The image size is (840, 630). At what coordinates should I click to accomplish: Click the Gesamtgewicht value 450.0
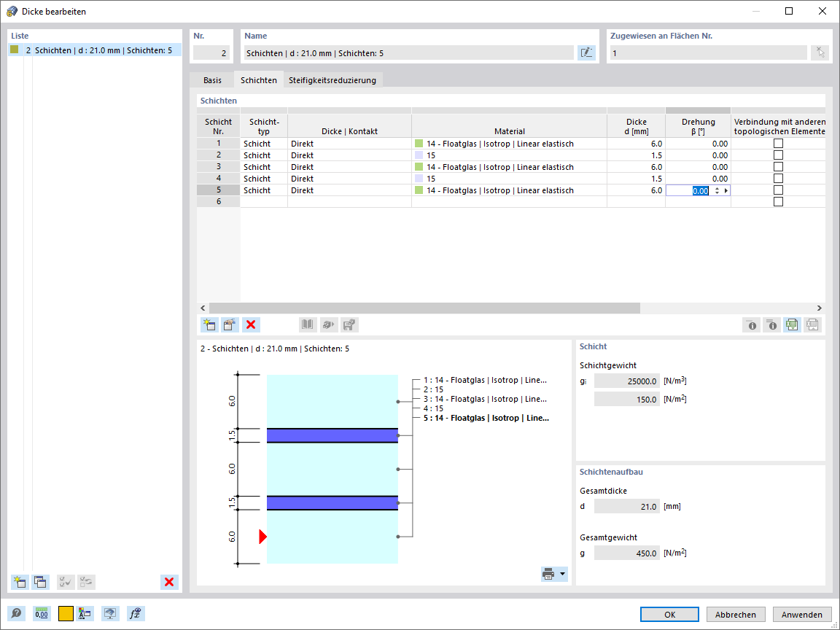(x=627, y=553)
